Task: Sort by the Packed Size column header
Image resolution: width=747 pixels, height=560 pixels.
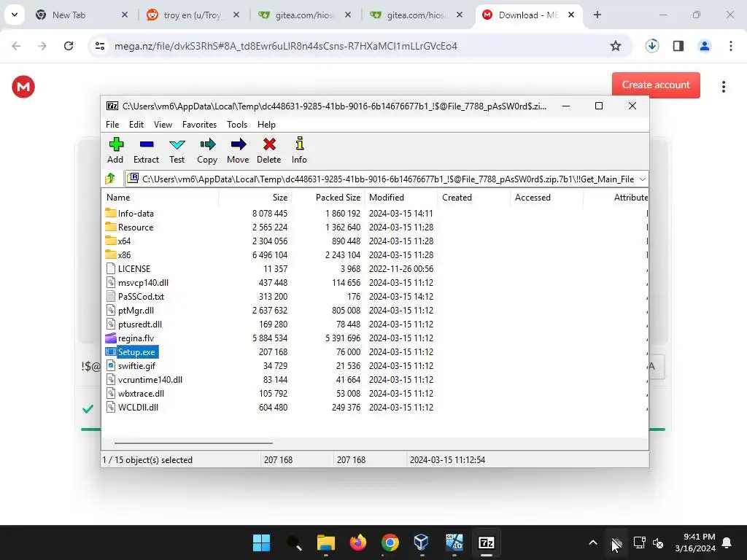Action: pyautogui.click(x=328, y=197)
